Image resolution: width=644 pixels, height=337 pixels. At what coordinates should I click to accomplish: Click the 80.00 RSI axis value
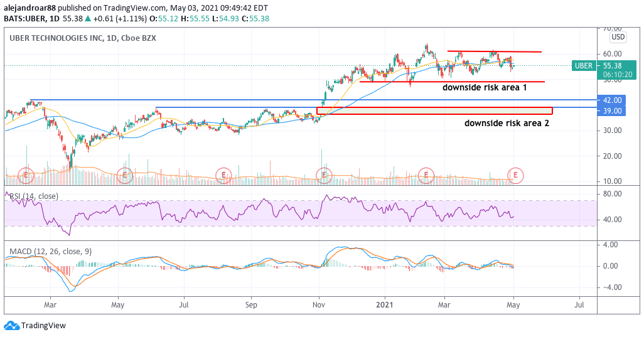point(612,194)
